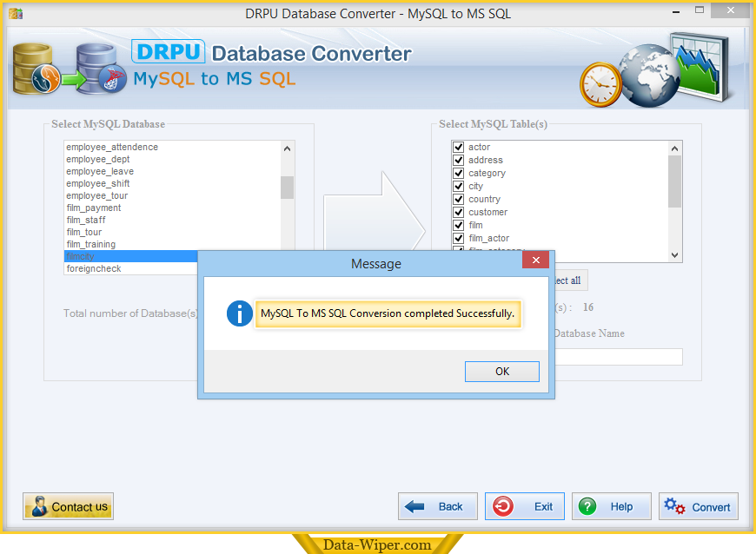Uncheck the actor table checkbox

458,148
